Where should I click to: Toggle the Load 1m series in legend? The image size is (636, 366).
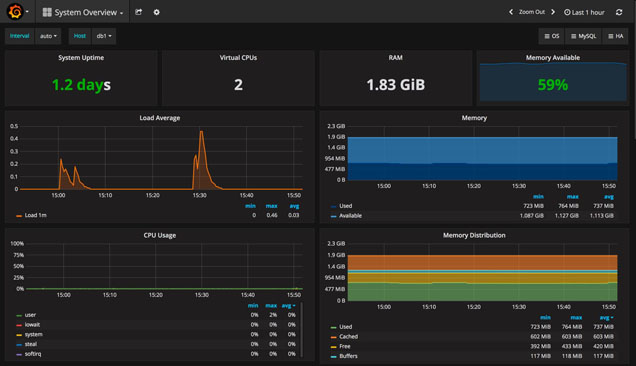36,215
